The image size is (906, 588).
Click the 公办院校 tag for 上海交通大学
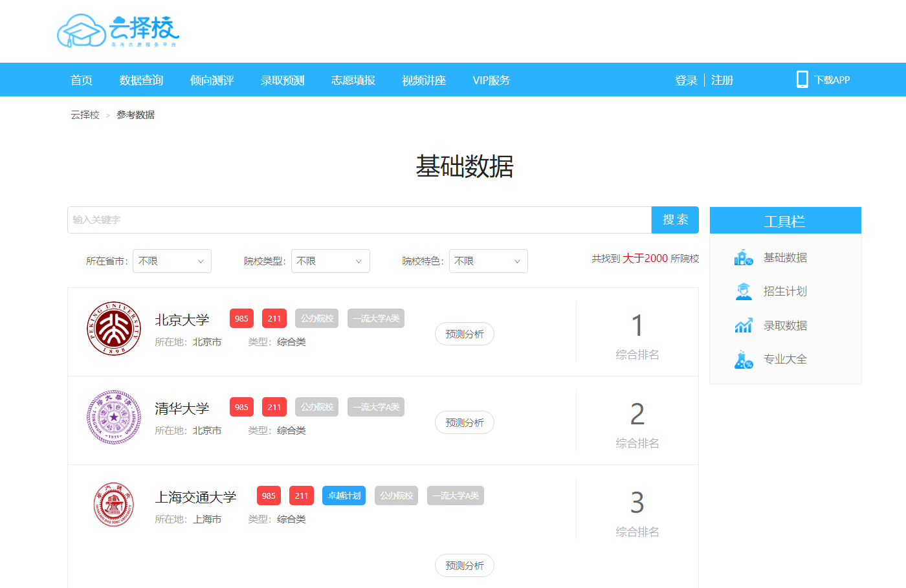pos(397,495)
